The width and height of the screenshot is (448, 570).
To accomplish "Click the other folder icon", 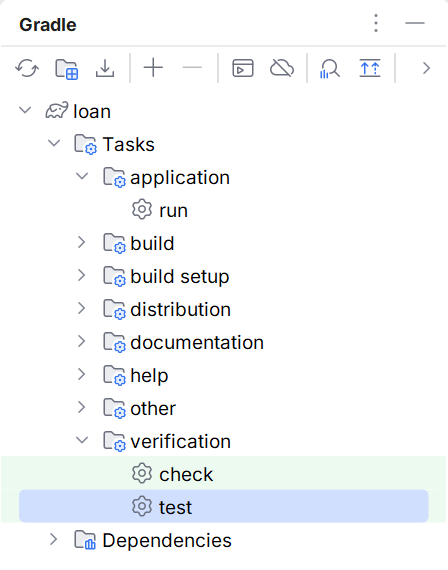I will pyautogui.click(x=115, y=408).
